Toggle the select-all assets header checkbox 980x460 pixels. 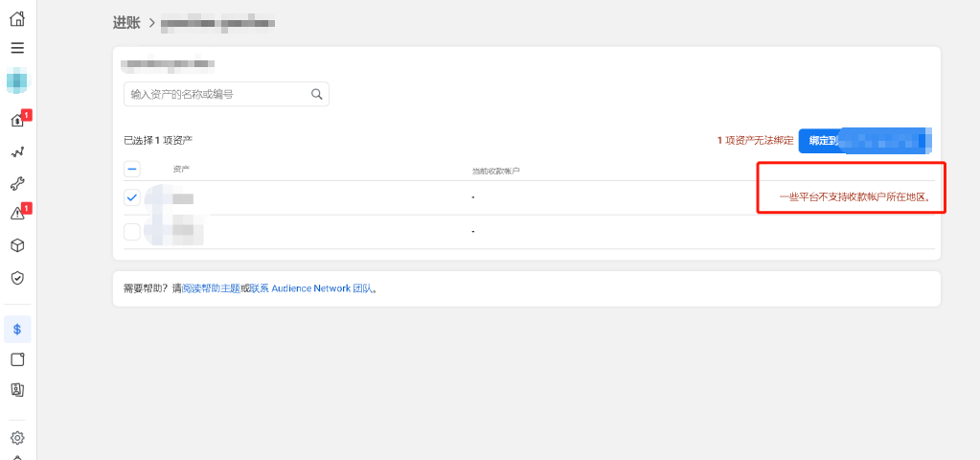132,169
